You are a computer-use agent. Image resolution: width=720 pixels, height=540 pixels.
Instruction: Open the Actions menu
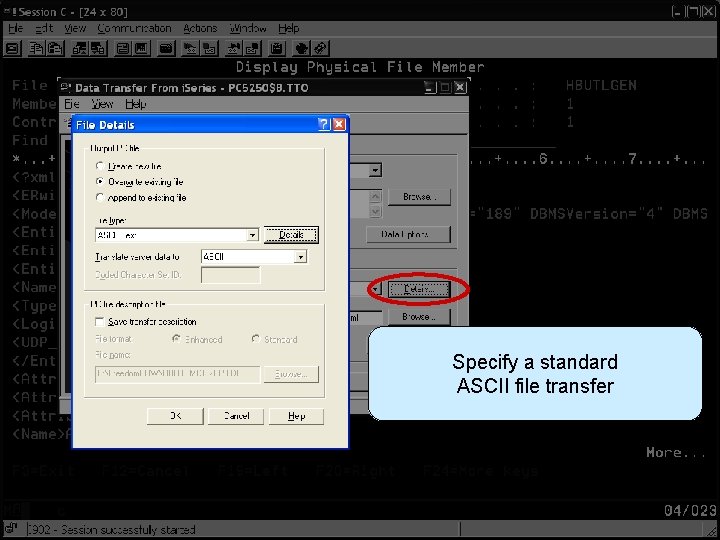[x=200, y=28]
